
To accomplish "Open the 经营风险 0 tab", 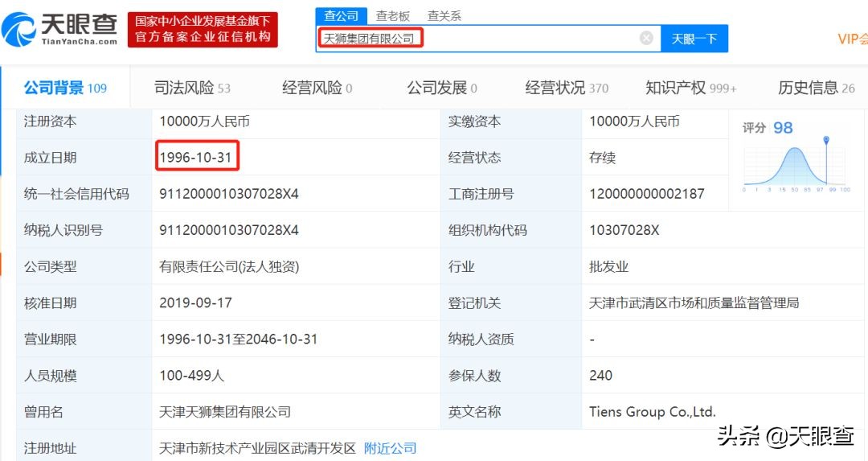I will point(317,88).
